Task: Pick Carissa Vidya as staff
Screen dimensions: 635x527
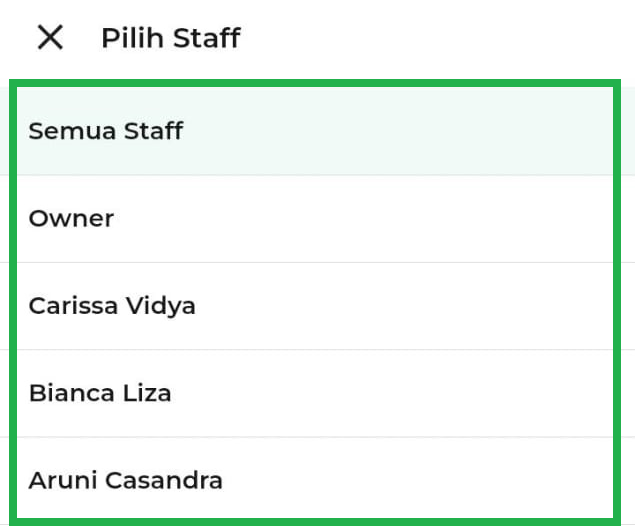Action: tap(112, 306)
